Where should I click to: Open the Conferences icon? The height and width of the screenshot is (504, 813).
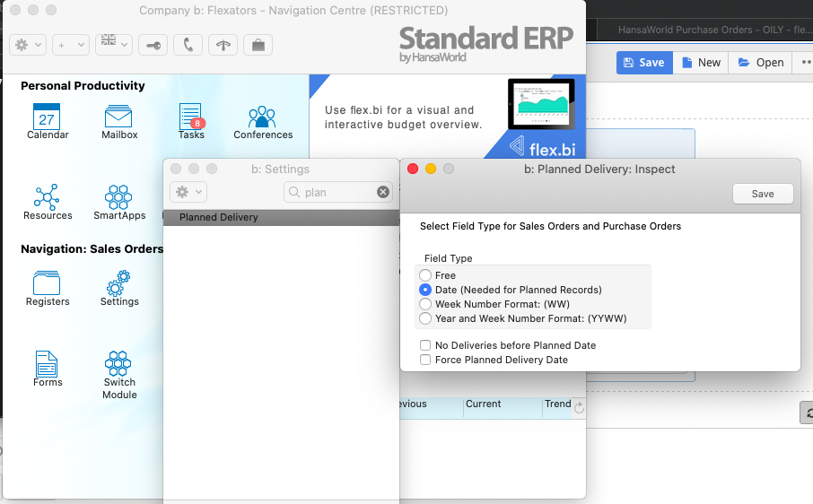(x=263, y=117)
